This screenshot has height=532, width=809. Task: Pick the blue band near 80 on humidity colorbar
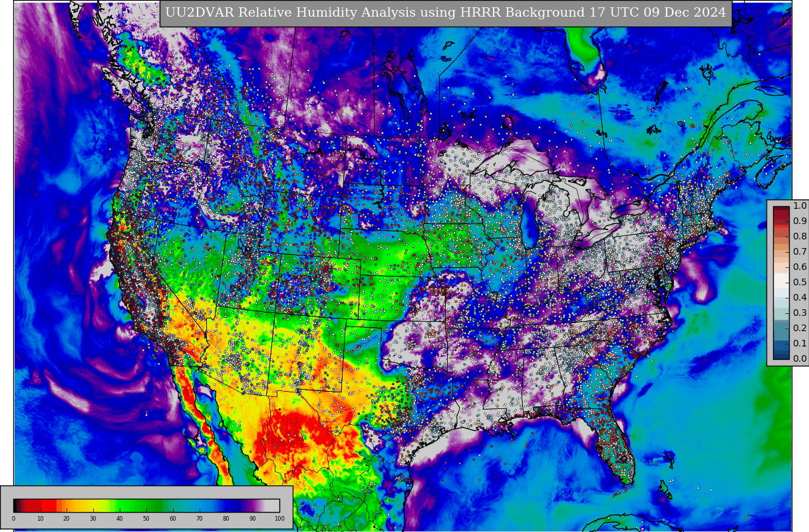coord(230,505)
